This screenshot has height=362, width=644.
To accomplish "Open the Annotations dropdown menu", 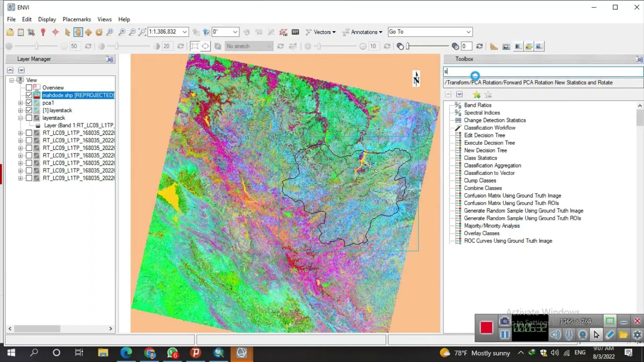I will pyautogui.click(x=362, y=32).
